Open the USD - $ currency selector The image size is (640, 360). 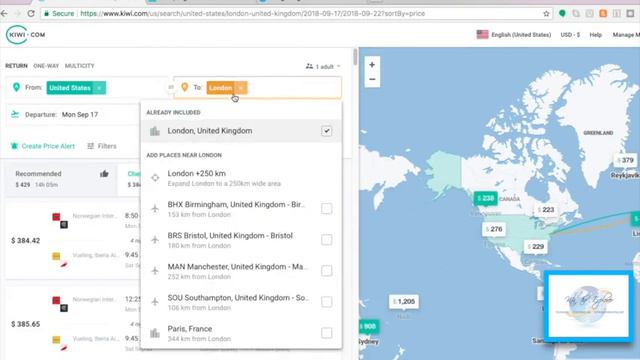coord(570,35)
